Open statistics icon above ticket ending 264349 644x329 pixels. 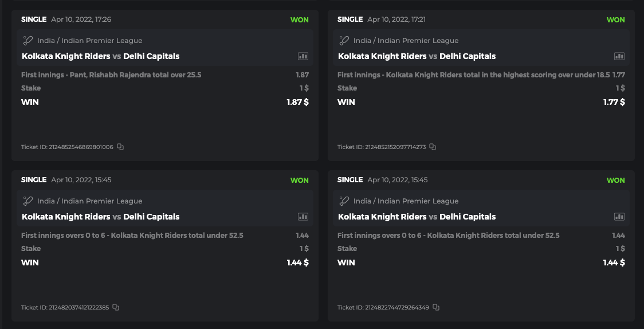(619, 217)
